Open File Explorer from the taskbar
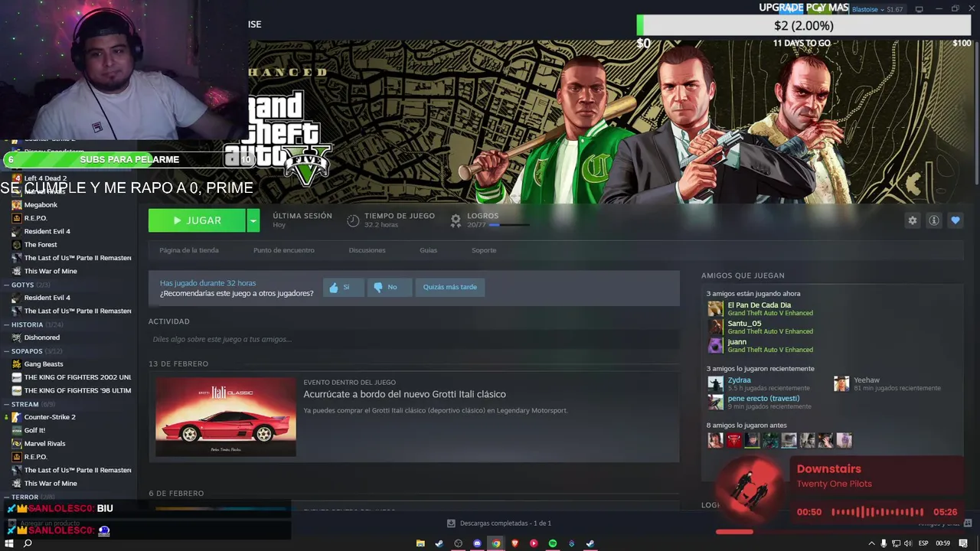The height and width of the screenshot is (551, 980). tap(420, 543)
